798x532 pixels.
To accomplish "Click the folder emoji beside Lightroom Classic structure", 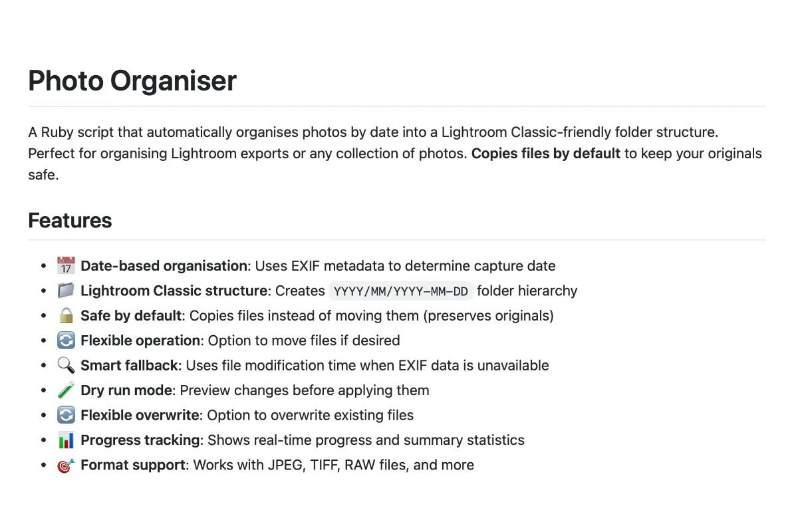I will [x=66, y=291].
